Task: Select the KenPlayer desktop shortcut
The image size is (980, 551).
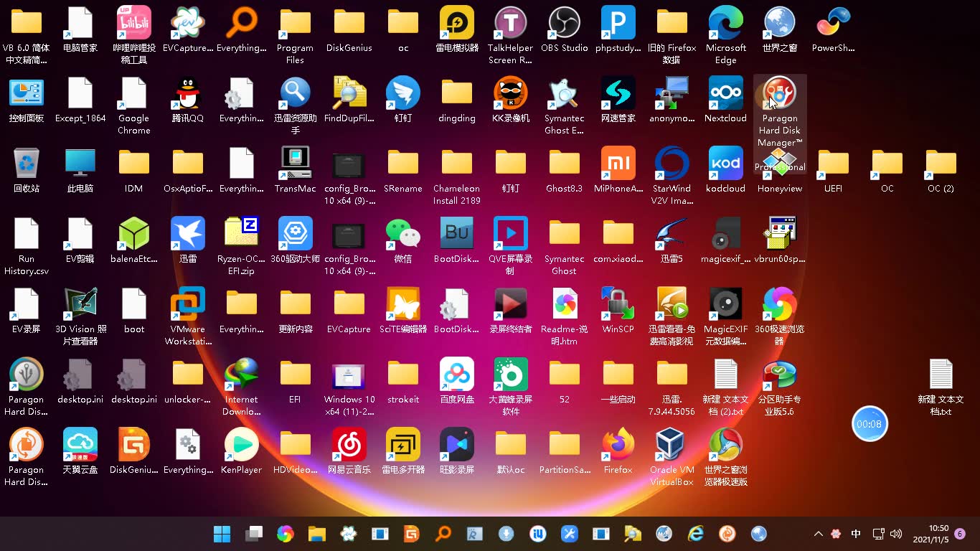Action: [x=242, y=452]
